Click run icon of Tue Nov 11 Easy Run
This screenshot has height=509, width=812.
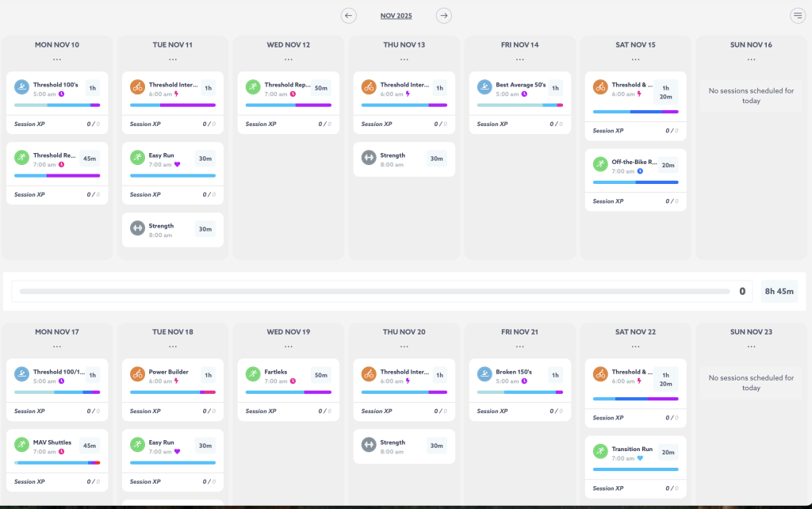click(137, 158)
